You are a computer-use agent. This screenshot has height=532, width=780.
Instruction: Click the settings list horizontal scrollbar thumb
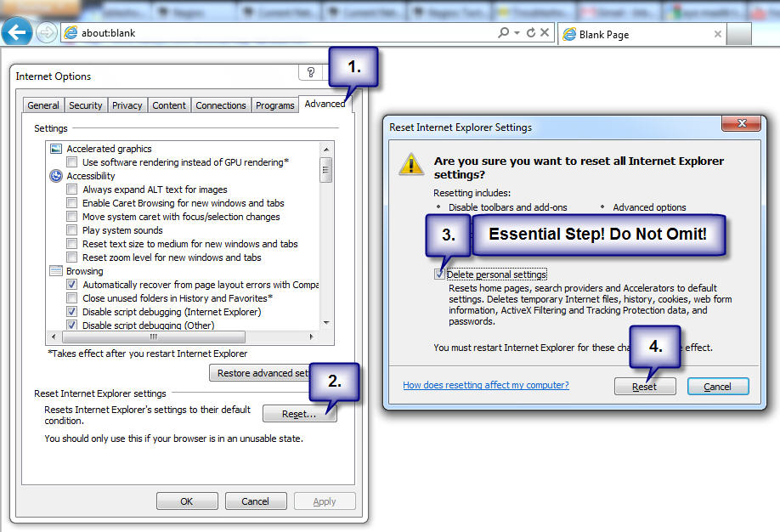pos(154,337)
